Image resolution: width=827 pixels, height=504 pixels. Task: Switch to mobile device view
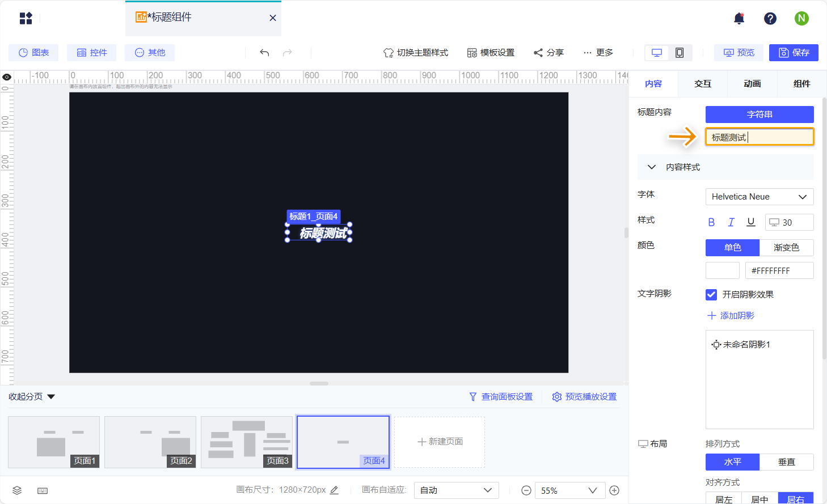click(679, 53)
